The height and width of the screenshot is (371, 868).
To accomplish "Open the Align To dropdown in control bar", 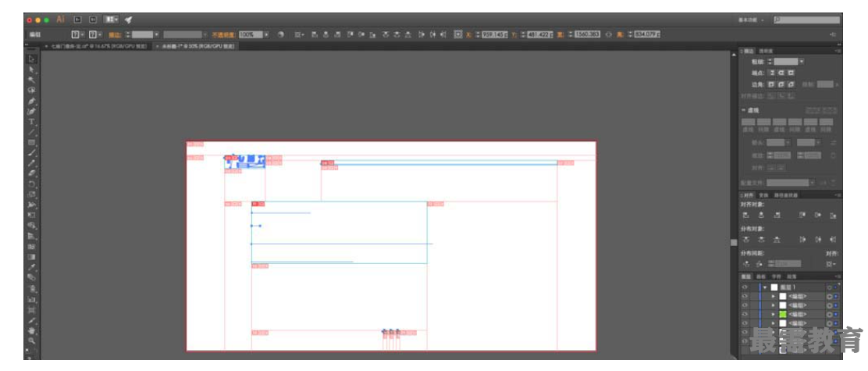I will (300, 34).
